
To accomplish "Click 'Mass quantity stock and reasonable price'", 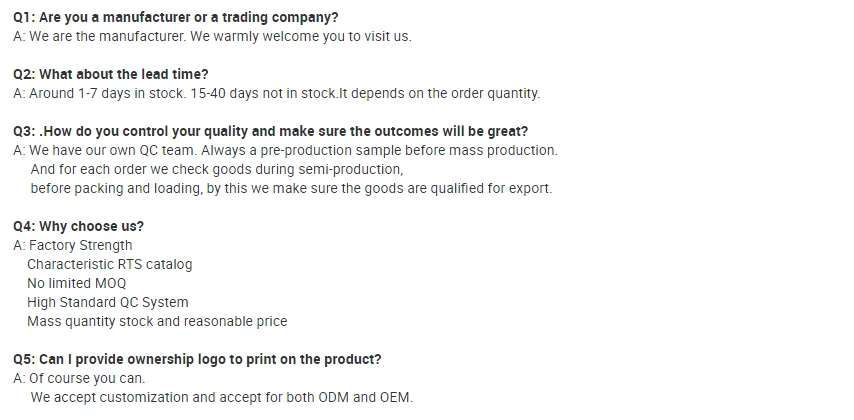I will [x=157, y=321].
